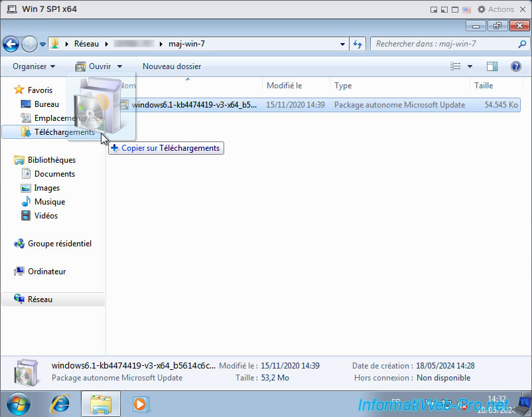Select Documents library in sidebar
Image resolution: width=532 pixels, height=417 pixels.
tap(54, 174)
